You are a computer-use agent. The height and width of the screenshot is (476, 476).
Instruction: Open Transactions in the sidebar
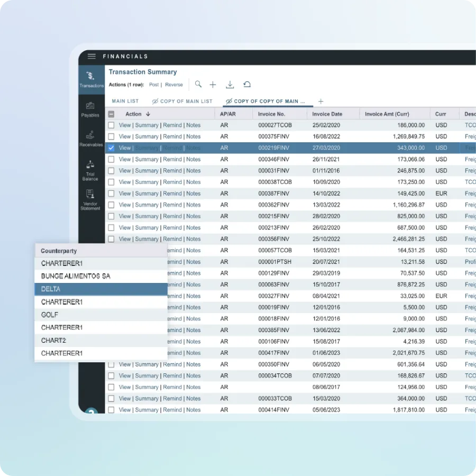click(91, 80)
